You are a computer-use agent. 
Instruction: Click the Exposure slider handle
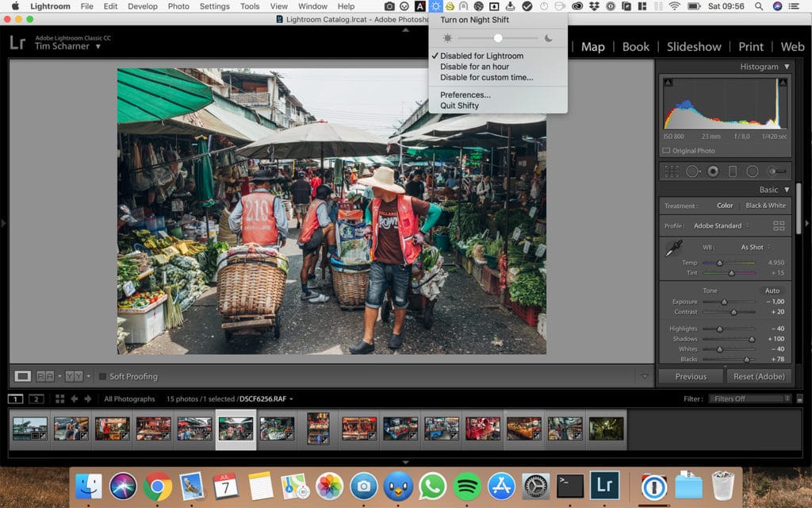[725, 302]
